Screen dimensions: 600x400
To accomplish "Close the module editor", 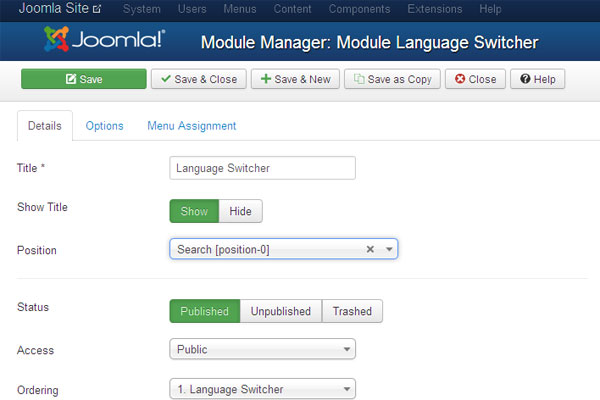I will (x=475, y=79).
